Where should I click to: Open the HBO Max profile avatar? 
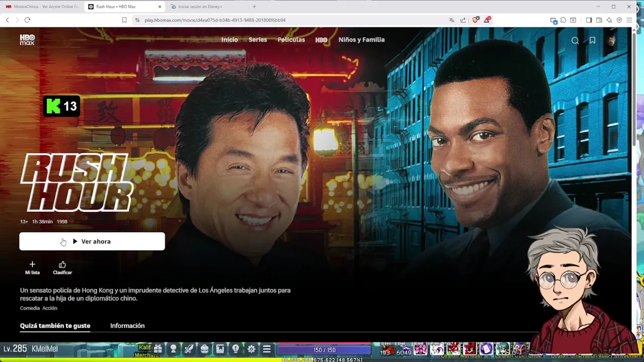click(611, 41)
